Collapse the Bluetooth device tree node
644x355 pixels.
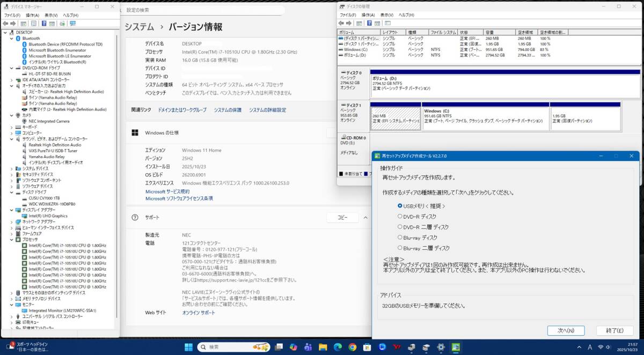click(x=11, y=38)
